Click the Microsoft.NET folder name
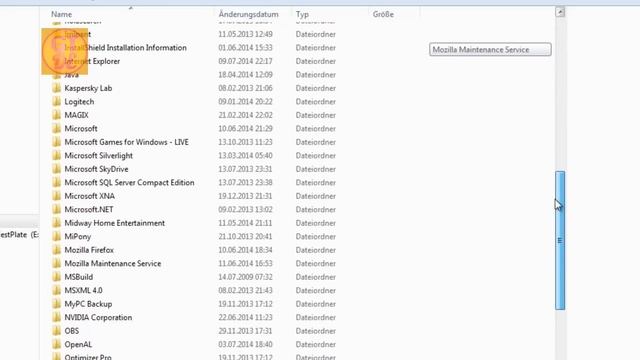640x360 pixels. coord(89,209)
